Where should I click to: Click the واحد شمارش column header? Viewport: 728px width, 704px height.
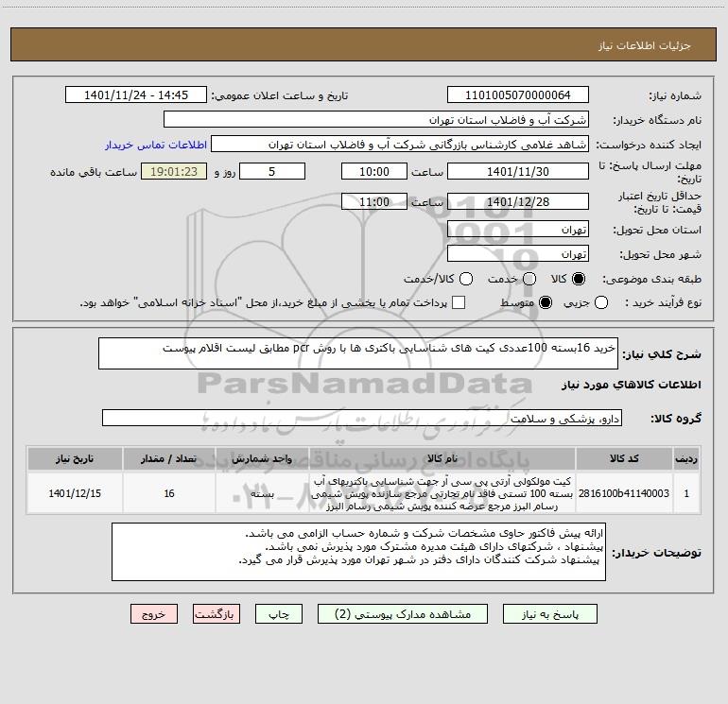tap(262, 458)
